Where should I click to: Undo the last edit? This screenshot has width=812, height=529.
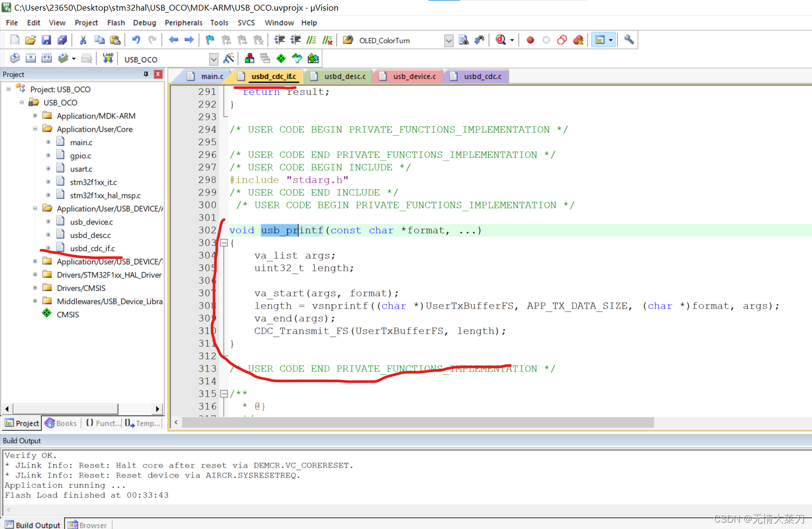[136, 40]
